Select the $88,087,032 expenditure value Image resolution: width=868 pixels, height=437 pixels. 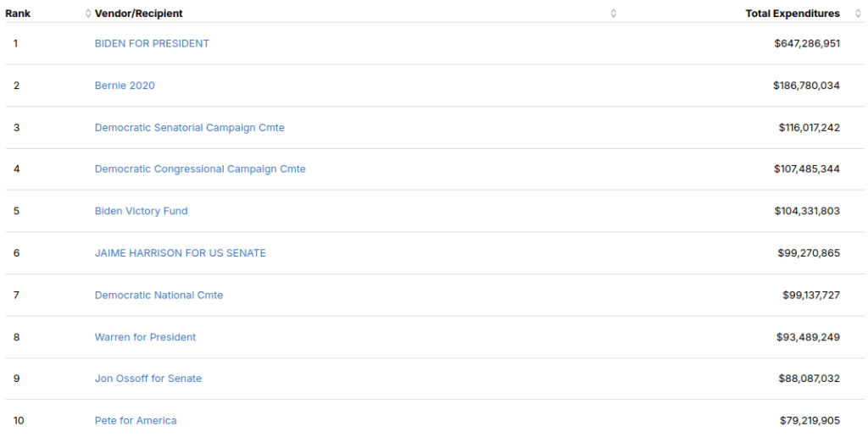coord(810,379)
